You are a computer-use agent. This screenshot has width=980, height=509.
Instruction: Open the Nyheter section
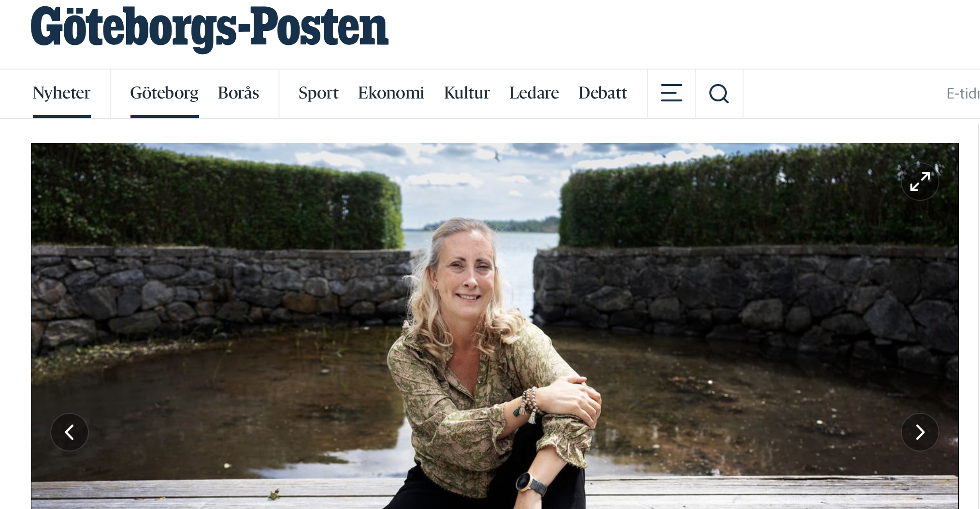pos(61,93)
